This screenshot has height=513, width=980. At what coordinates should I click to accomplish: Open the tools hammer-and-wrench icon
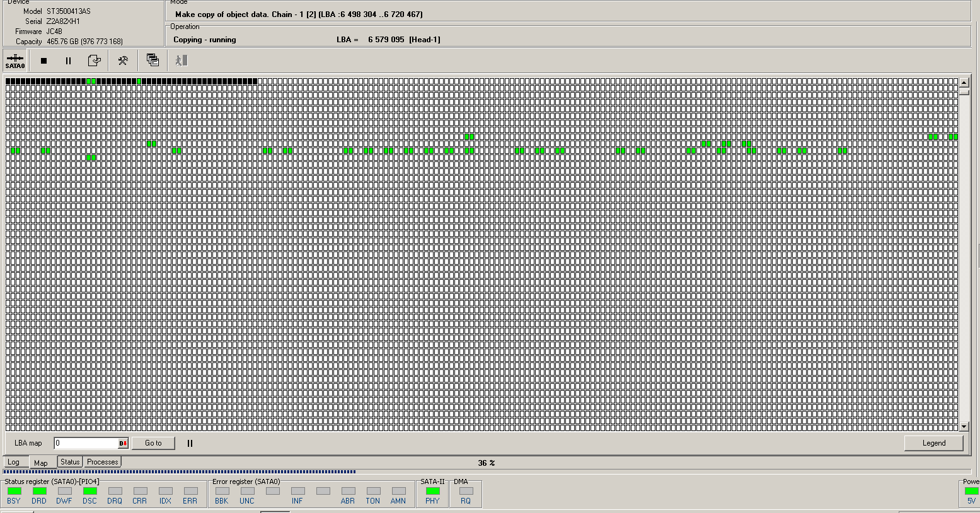click(123, 61)
